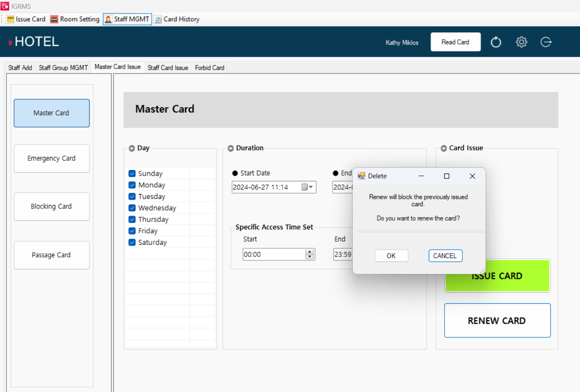Image resolution: width=580 pixels, height=392 pixels.
Task: Click the RENEW CARD button
Action: (497, 320)
